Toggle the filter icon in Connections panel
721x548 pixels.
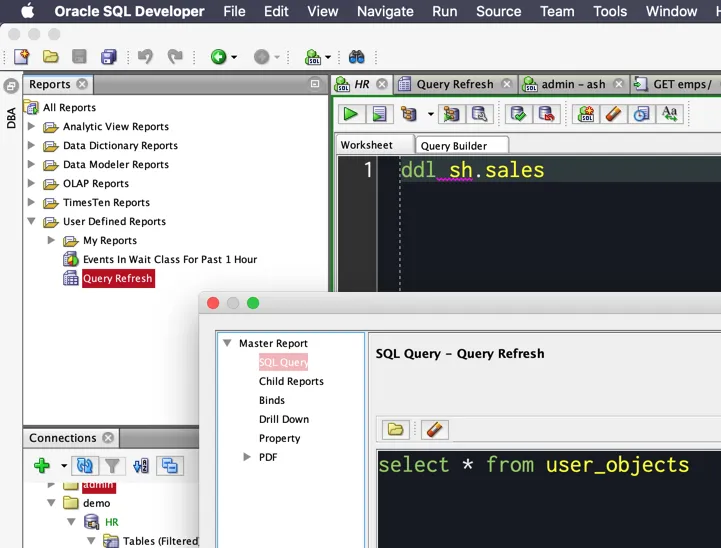[113, 466]
